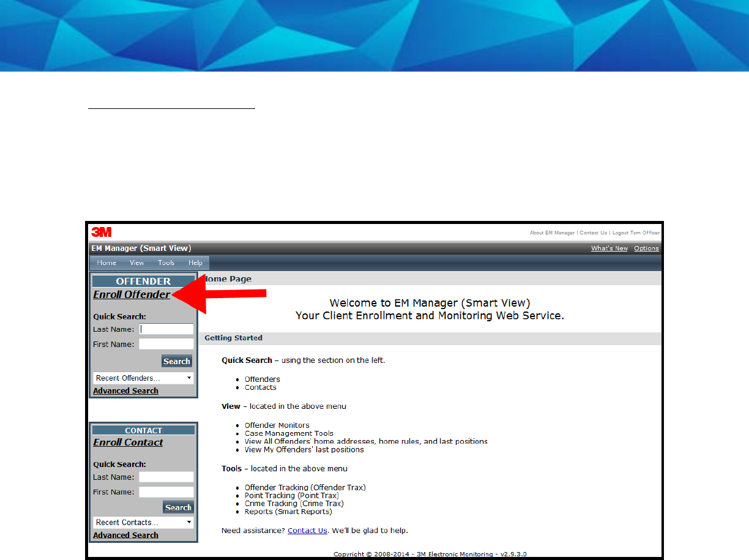Click Search in the Contact panel

point(178,507)
